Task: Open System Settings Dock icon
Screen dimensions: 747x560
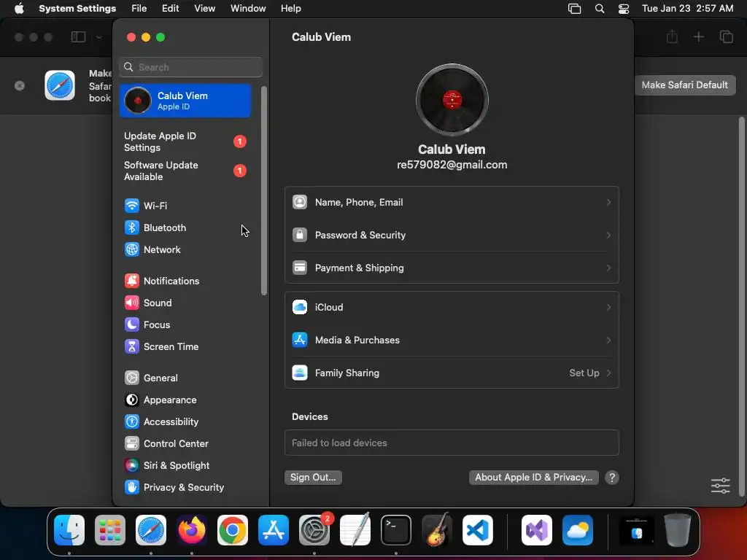Action: 314,530
